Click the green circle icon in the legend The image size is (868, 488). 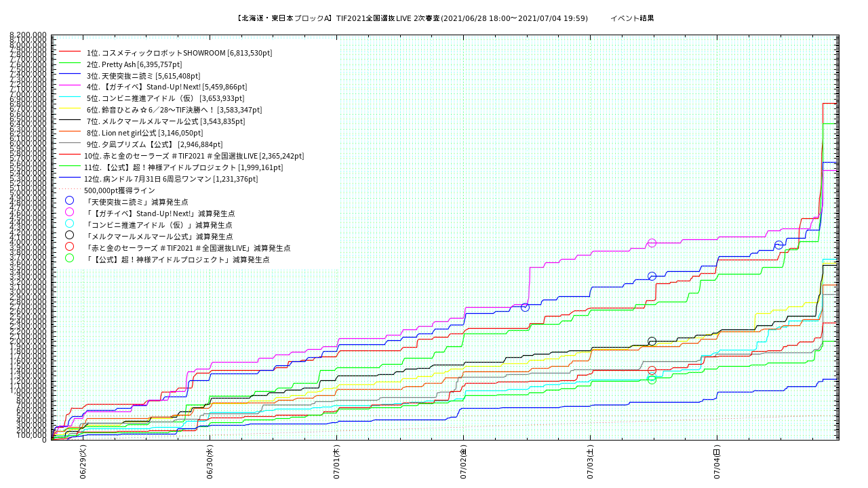point(69,258)
